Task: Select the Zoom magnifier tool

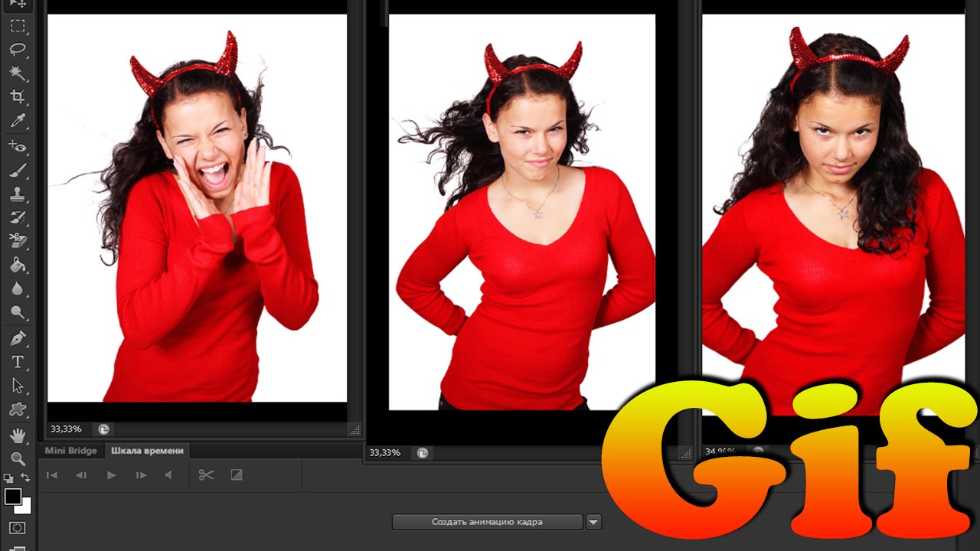Action: pyautogui.click(x=18, y=458)
